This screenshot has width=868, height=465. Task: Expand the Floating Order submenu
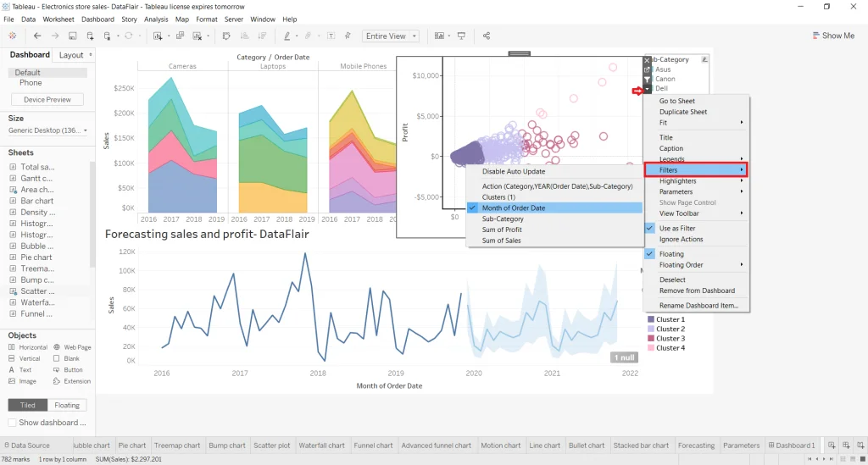click(x=697, y=265)
